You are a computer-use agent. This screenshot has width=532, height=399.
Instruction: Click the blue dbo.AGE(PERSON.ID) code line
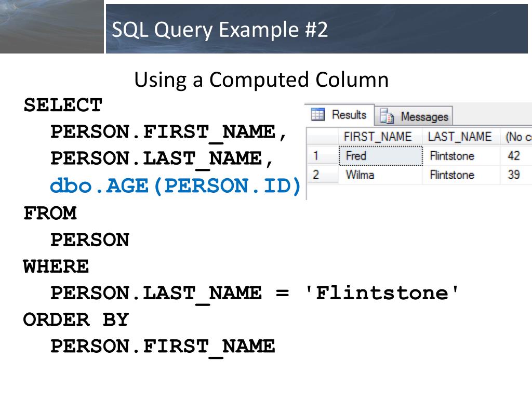pos(176,185)
